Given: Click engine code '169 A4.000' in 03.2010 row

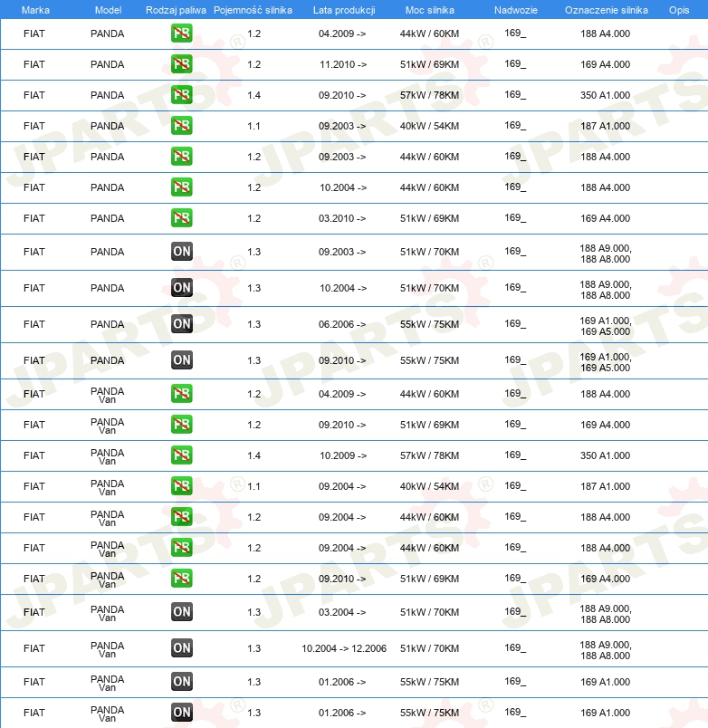Looking at the screenshot, I should pyautogui.click(x=605, y=218).
